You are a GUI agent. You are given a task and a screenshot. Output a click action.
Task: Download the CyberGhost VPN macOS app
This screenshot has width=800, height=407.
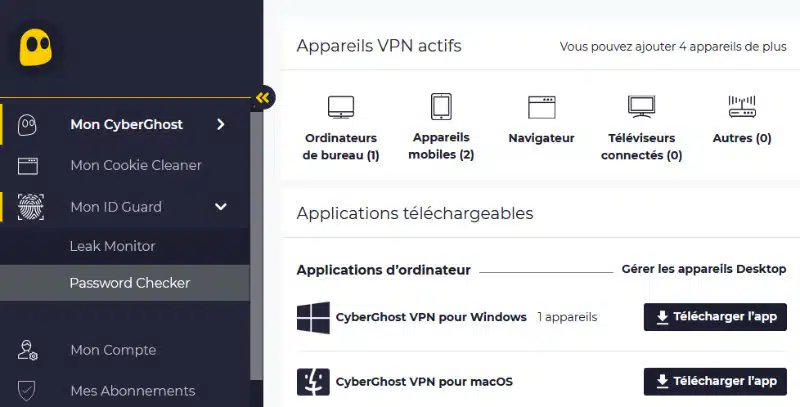tap(715, 381)
